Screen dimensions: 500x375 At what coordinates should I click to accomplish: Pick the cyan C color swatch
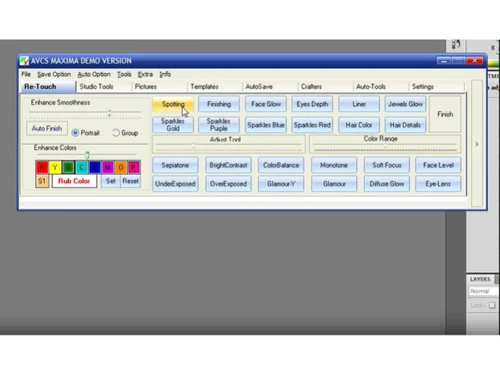pos(81,167)
